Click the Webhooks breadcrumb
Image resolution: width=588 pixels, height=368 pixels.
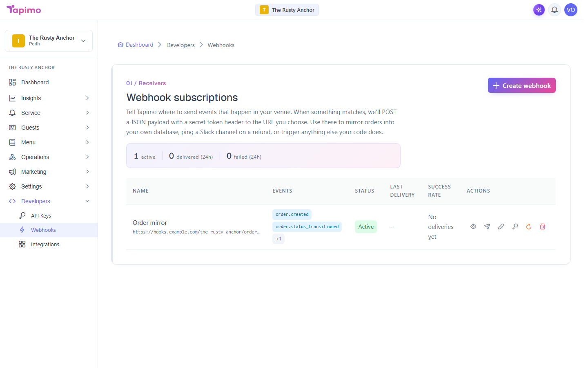pos(221,45)
